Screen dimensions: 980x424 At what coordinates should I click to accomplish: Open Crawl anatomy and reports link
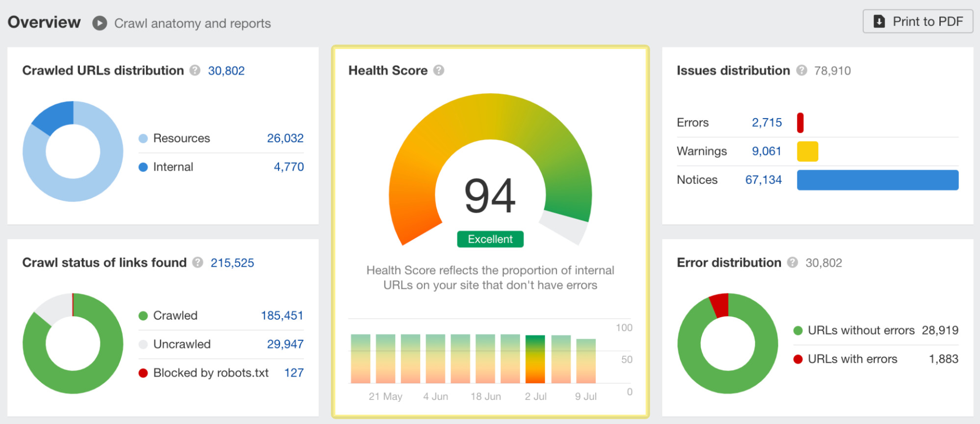pyautogui.click(x=192, y=24)
